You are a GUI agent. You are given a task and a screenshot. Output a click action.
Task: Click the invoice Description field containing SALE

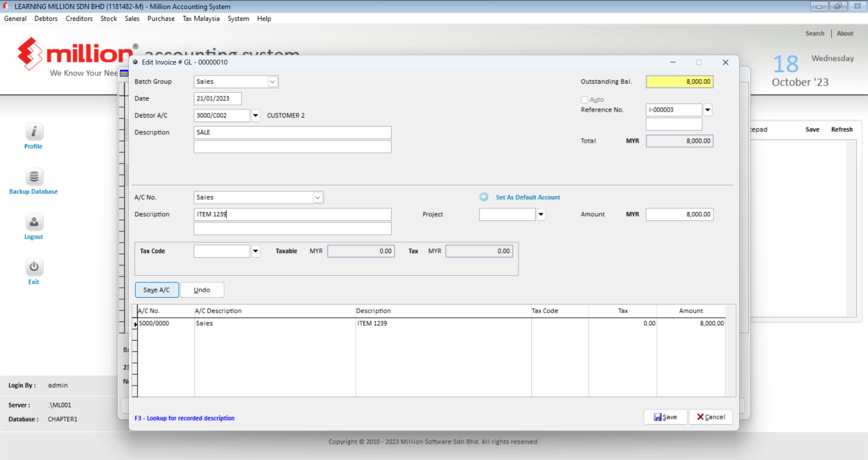pos(293,132)
